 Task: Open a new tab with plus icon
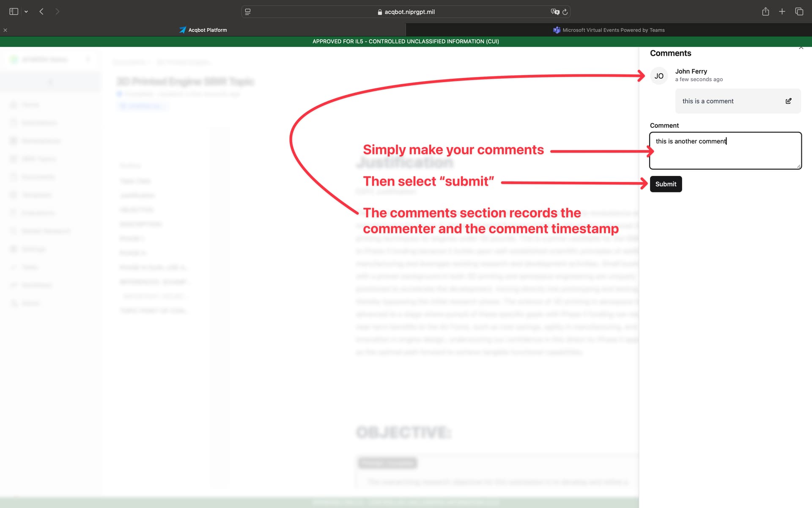[x=782, y=11]
